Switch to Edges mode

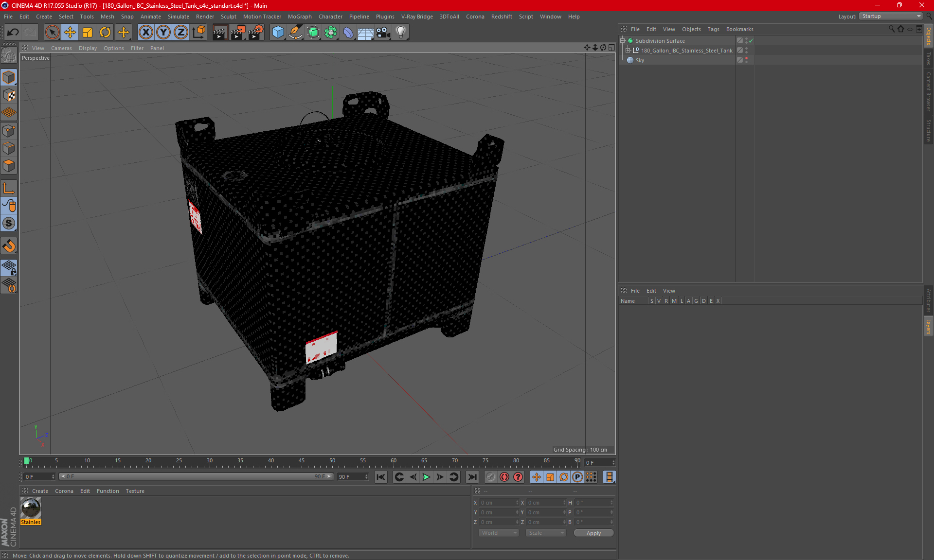pos(9,148)
